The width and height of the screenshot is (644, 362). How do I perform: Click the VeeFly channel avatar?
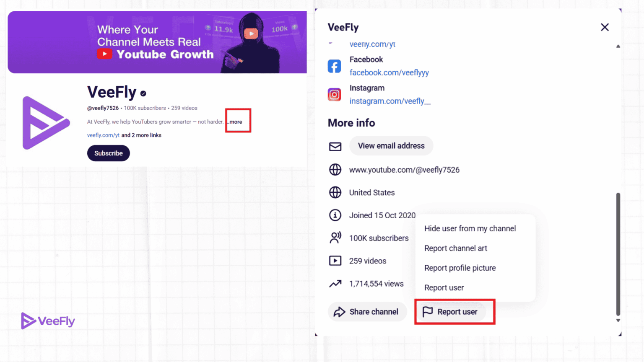click(46, 122)
